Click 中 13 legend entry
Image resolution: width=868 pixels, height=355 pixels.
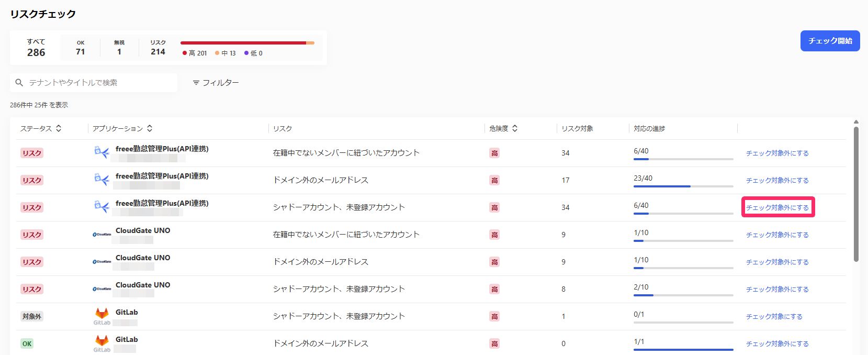(x=226, y=53)
